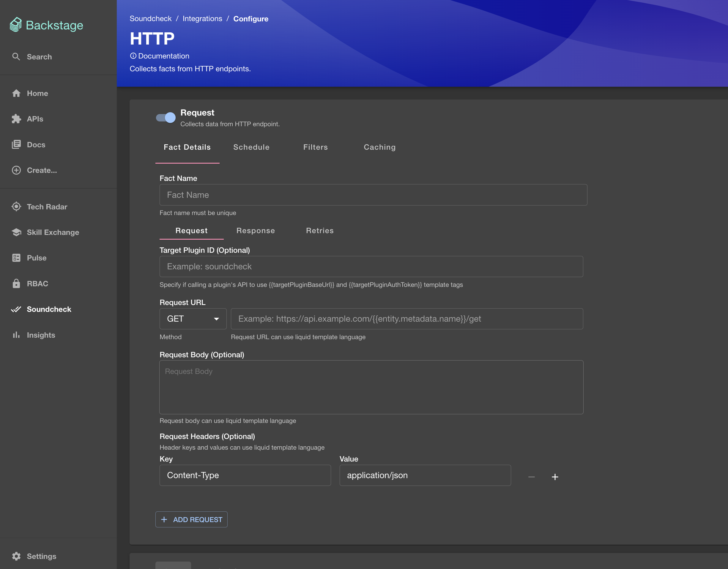
Task: Click the RBAC sidebar icon
Action: coord(16,284)
